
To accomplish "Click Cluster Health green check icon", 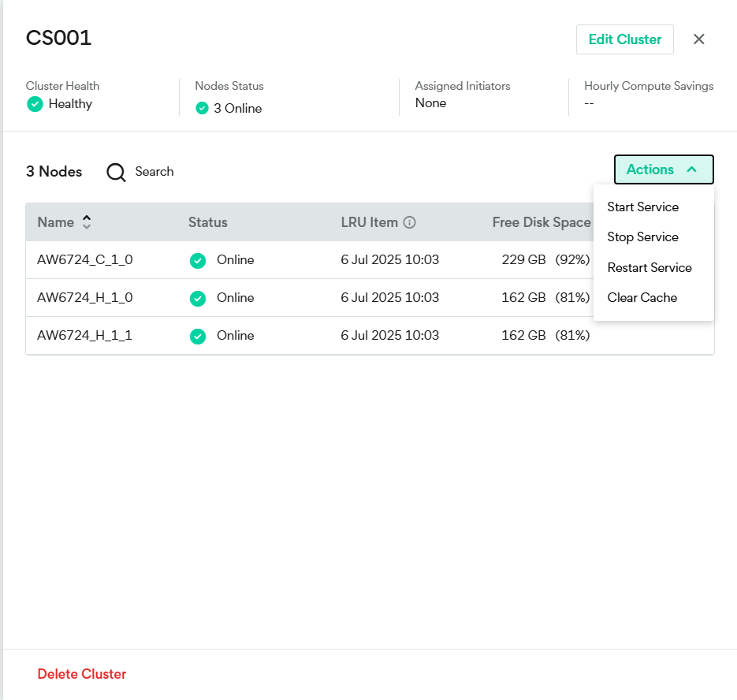I will (35, 104).
